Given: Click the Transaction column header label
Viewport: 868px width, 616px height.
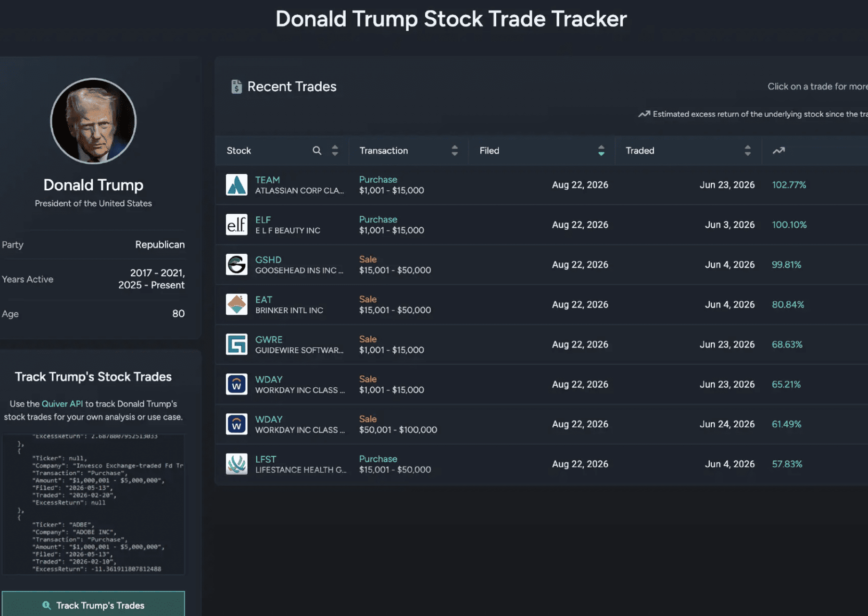Looking at the screenshot, I should tap(384, 150).
